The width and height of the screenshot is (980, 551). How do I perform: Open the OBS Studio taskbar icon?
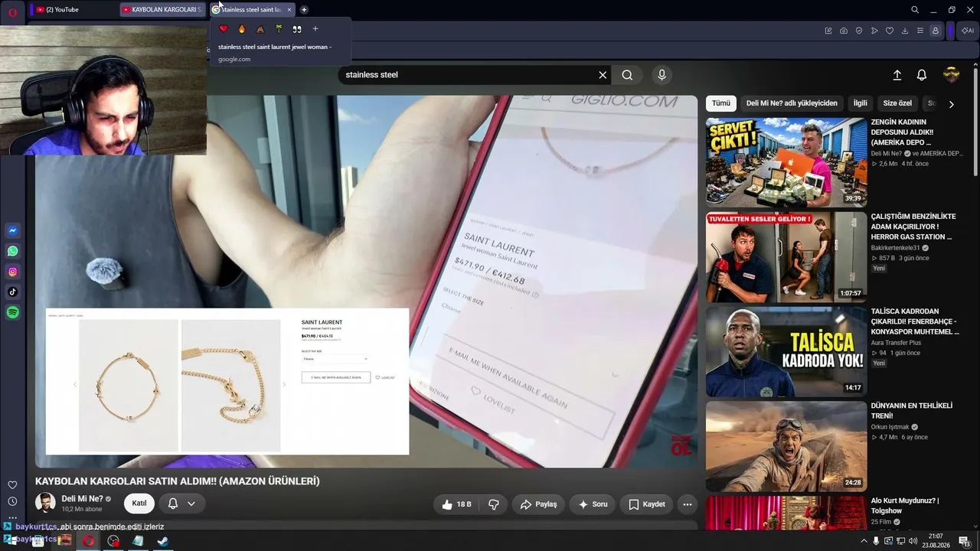point(113,541)
